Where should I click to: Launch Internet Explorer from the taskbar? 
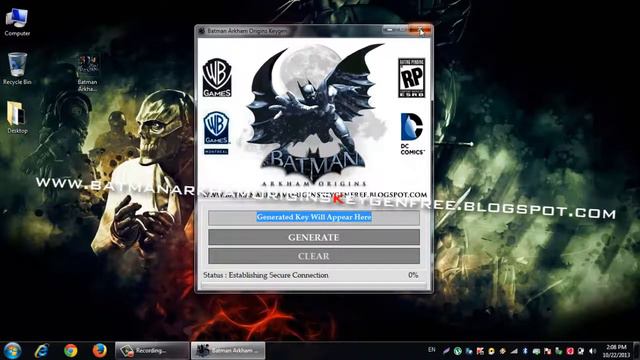point(42,351)
